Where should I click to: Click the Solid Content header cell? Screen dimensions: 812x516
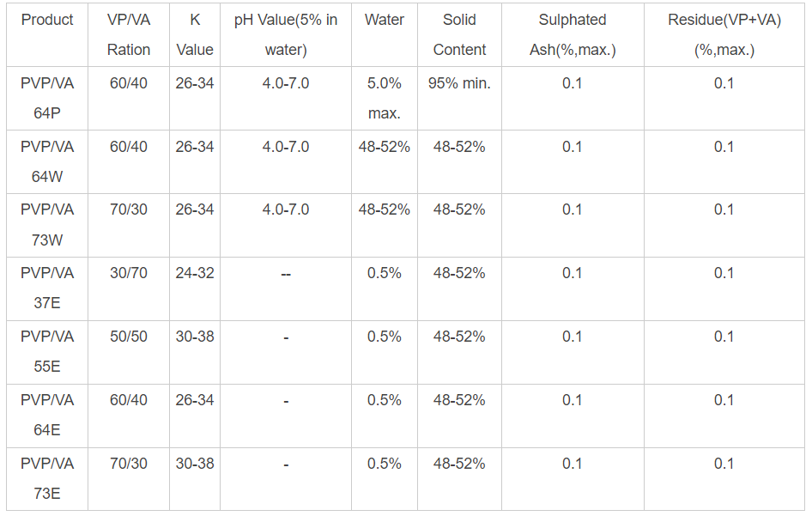459,34
